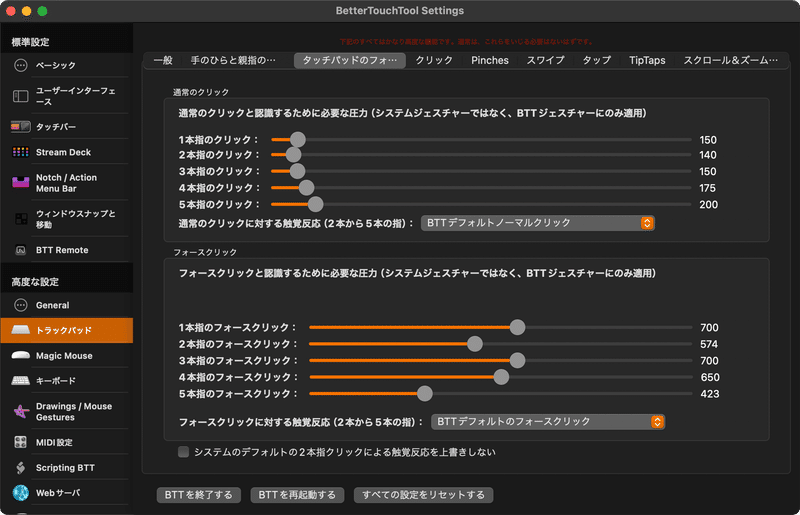Select the Stream Deck grid icon
800x515 pixels.
coord(20,152)
